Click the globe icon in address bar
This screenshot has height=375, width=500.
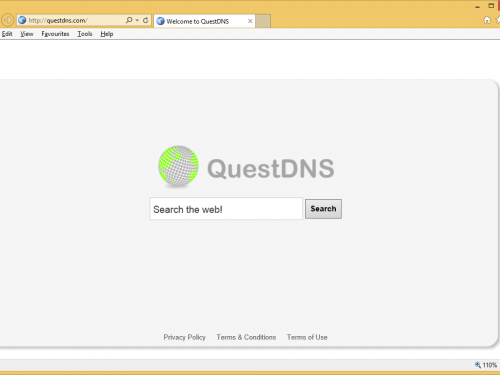(22, 20)
